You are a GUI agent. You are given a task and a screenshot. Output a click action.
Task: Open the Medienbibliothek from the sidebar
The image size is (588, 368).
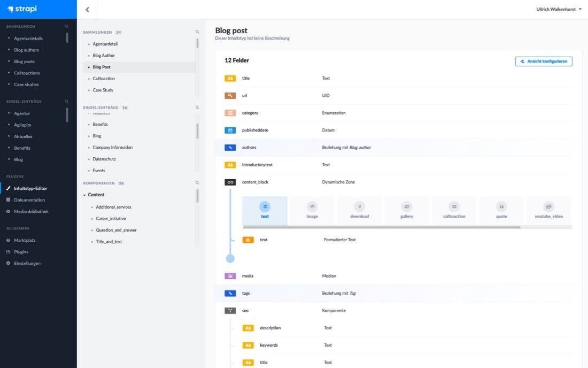tap(33, 211)
